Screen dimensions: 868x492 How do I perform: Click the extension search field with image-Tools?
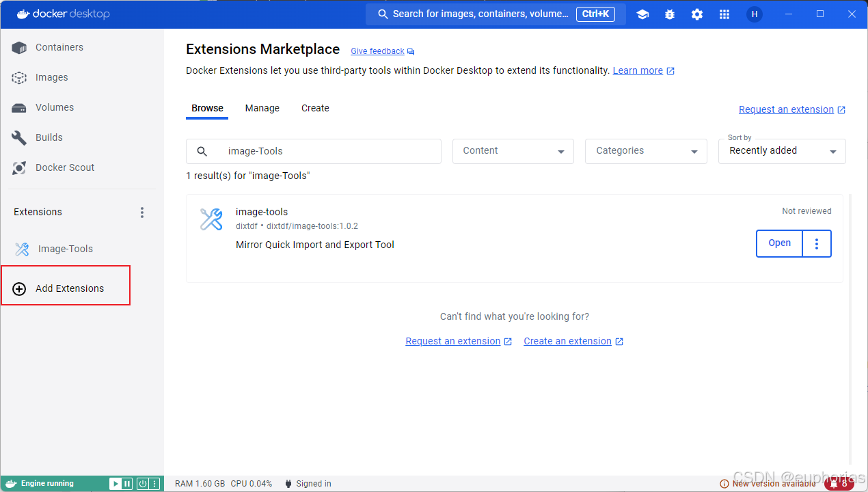314,151
